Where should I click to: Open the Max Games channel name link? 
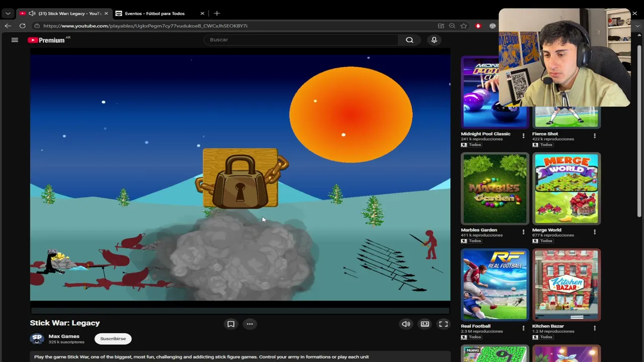tap(64, 336)
